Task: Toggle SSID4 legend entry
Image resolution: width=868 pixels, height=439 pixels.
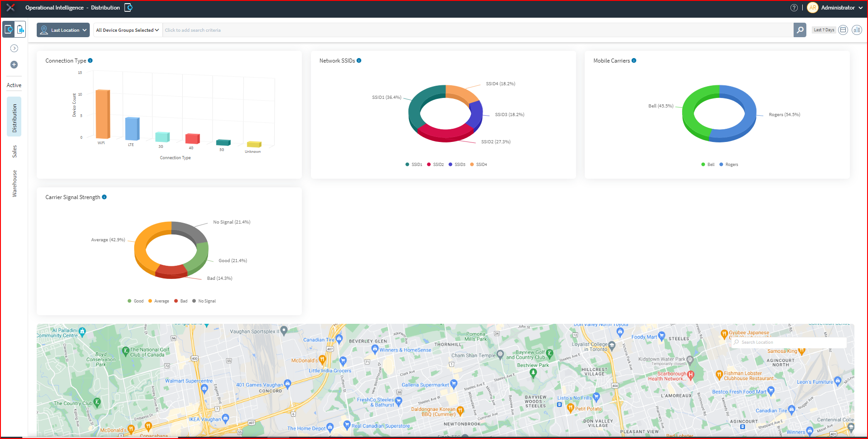Action: 479,165
